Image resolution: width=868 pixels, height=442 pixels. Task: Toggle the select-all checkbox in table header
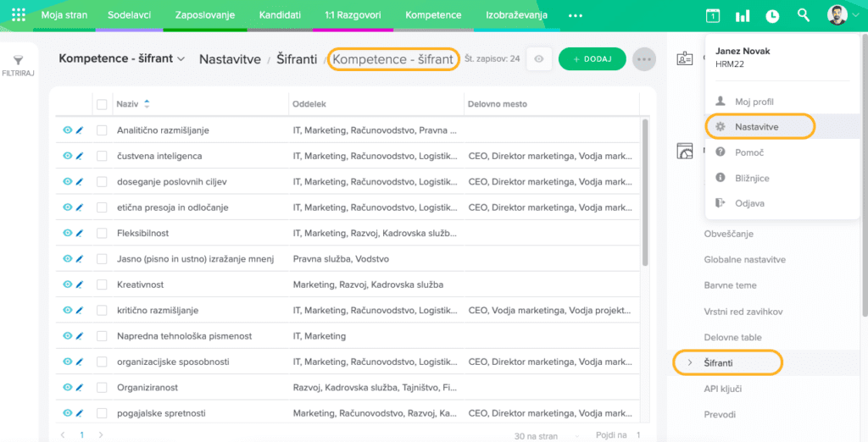click(x=102, y=104)
